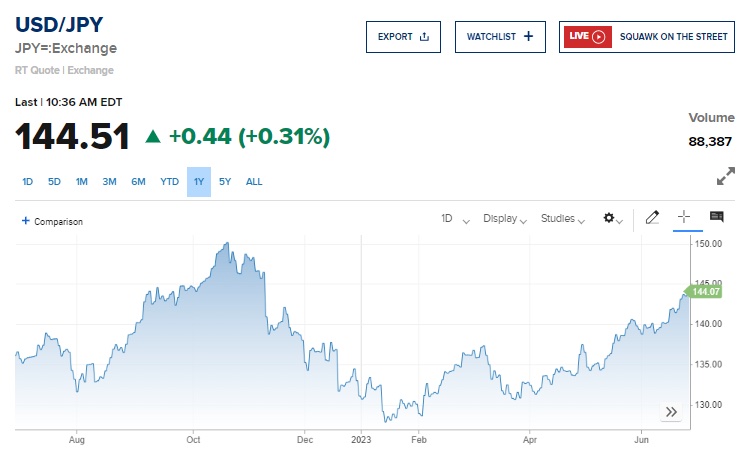The height and width of the screenshot is (460, 746).
Task: Activate the crosshair tool
Action: click(684, 217)
